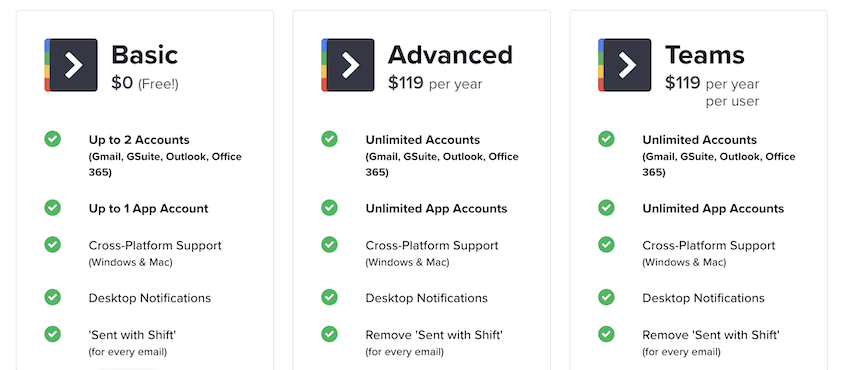Click 'Unlimited Accounts' in the Teams plan

[x=700, y=140]
